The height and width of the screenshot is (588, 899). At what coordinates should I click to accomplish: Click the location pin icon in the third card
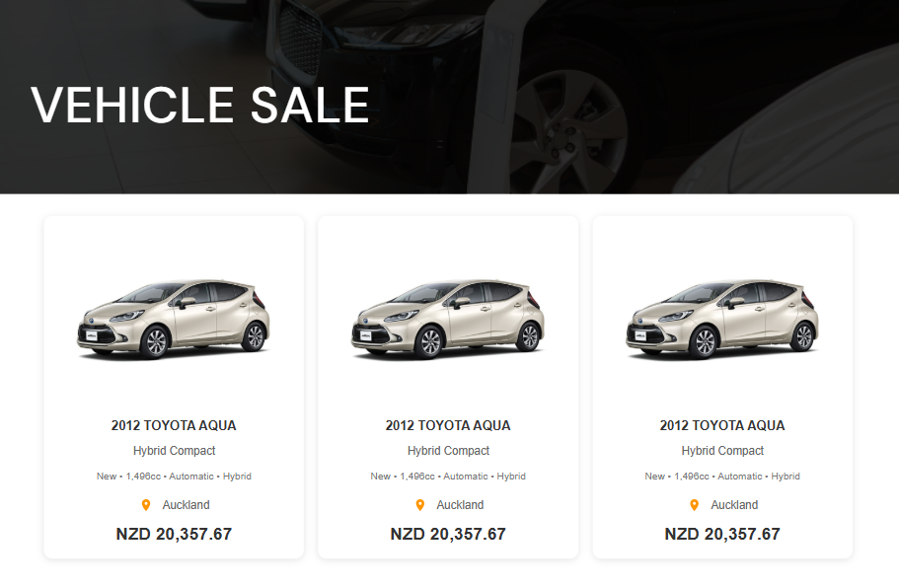tap(695, 505)
